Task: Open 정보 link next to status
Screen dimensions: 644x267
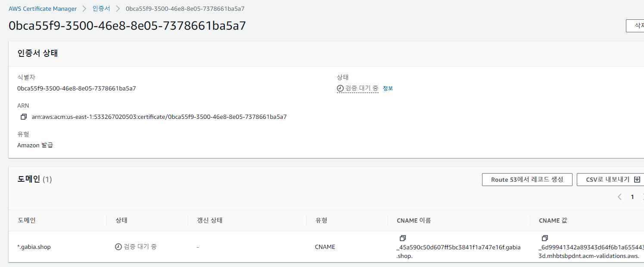Action: click(388, 88)
